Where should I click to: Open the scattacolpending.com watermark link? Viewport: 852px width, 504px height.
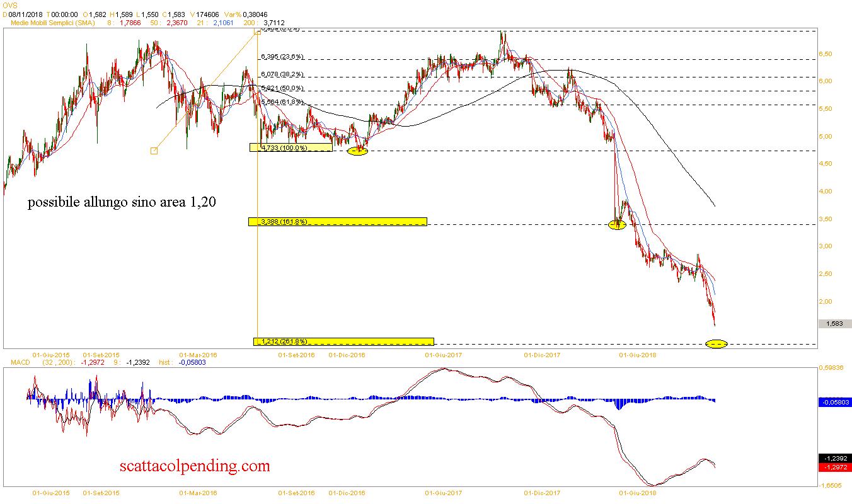195,466
